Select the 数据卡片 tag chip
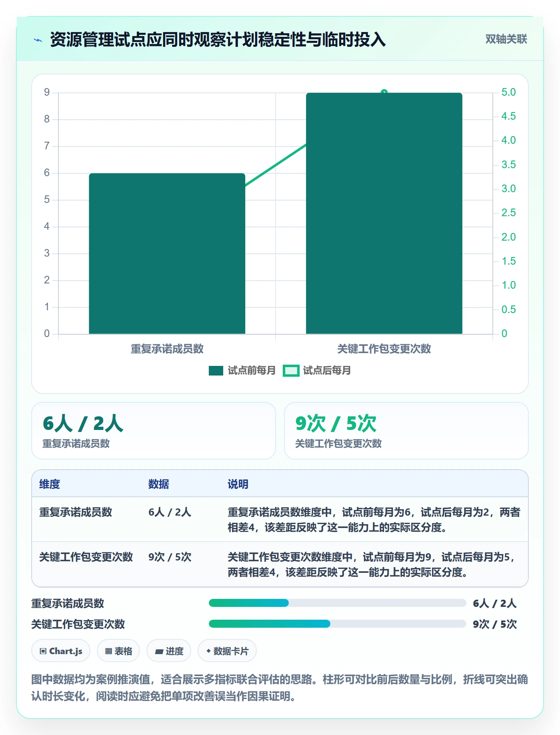Image resolution: width=560 pixels, height=735 pixels. point(227,651)
